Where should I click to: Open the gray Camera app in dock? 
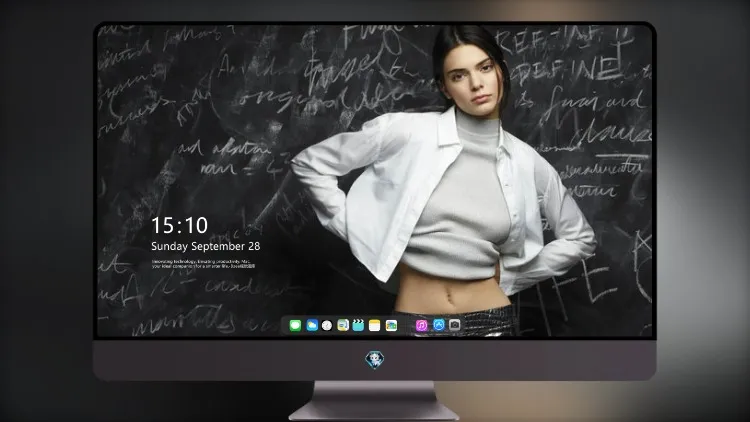455,325
